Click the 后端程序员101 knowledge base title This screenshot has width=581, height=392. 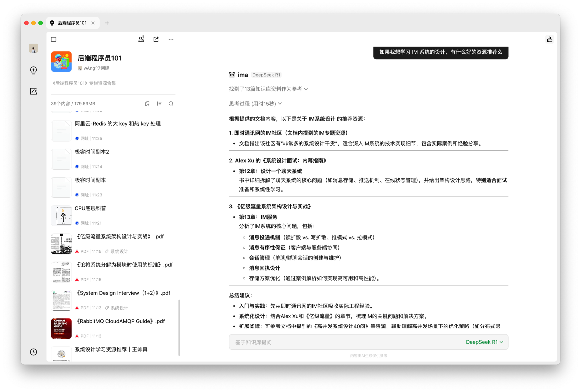pyautogui.click(x=100, y=58)
